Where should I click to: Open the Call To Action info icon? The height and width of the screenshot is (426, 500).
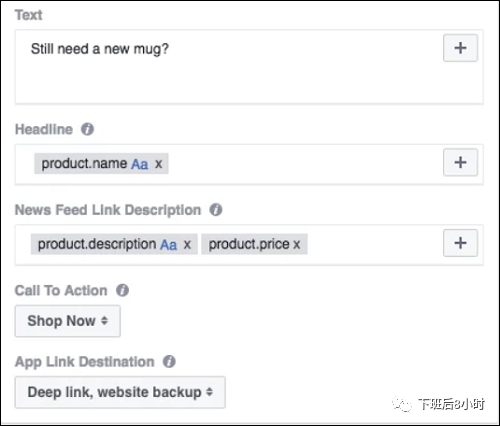(x=122, y=290)
